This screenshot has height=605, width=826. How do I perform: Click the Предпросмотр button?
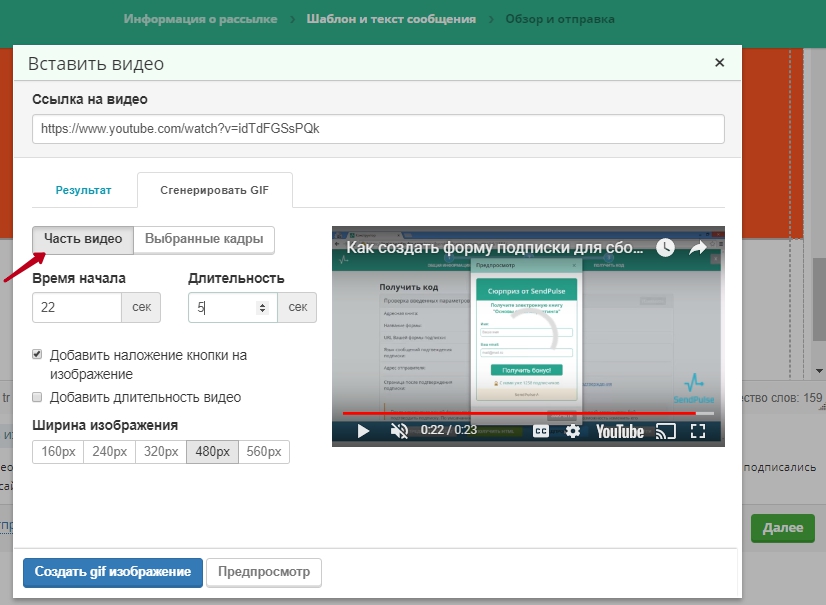pos(264,572)
